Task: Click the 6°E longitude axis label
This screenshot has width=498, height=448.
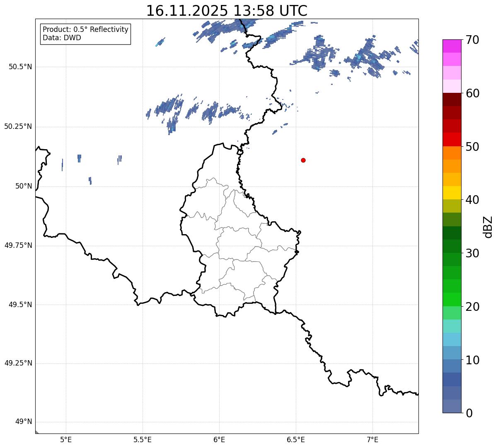Action: (x=219, y=439)
